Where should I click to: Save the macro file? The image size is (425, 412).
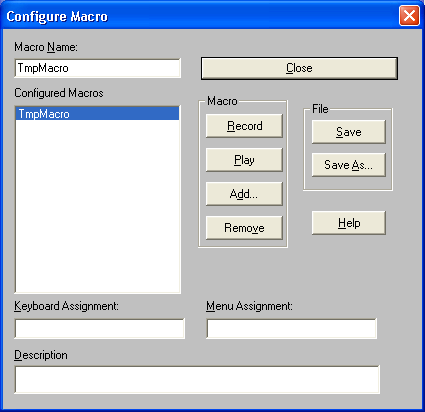click(349, 132)
